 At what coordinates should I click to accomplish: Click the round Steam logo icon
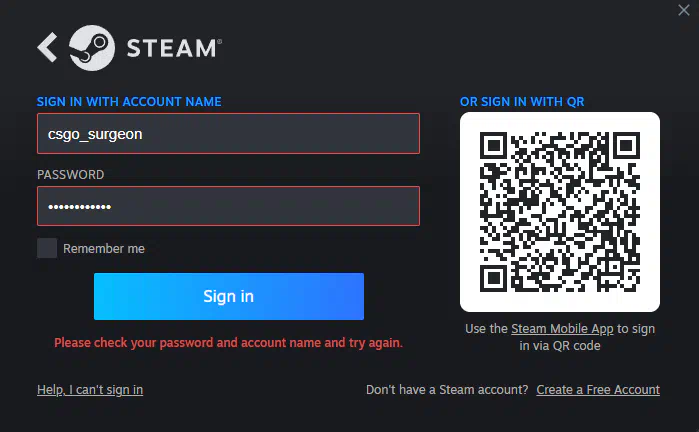(92, 48)
